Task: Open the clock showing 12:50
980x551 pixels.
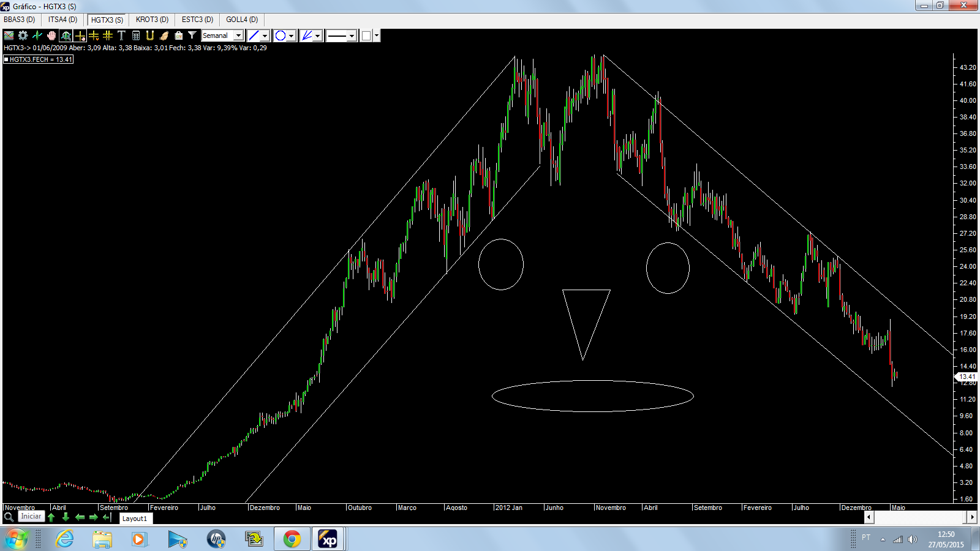Action: [946, 539]
